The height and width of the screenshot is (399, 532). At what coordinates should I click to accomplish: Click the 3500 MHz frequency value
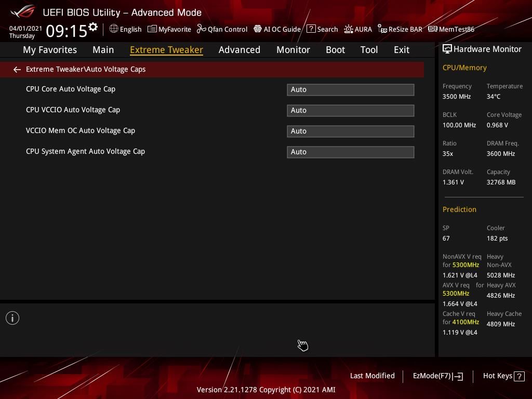tap(457, 97)
